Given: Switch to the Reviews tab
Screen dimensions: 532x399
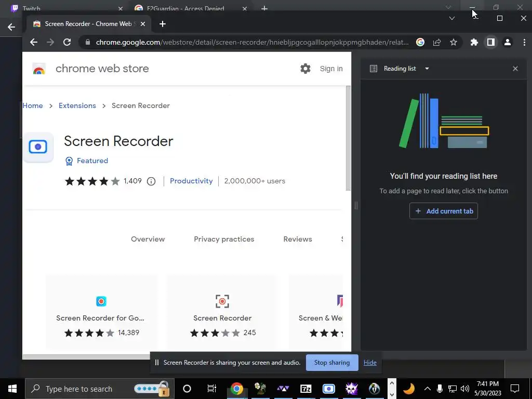Looking at the screenshot, I should pos(298,239).
